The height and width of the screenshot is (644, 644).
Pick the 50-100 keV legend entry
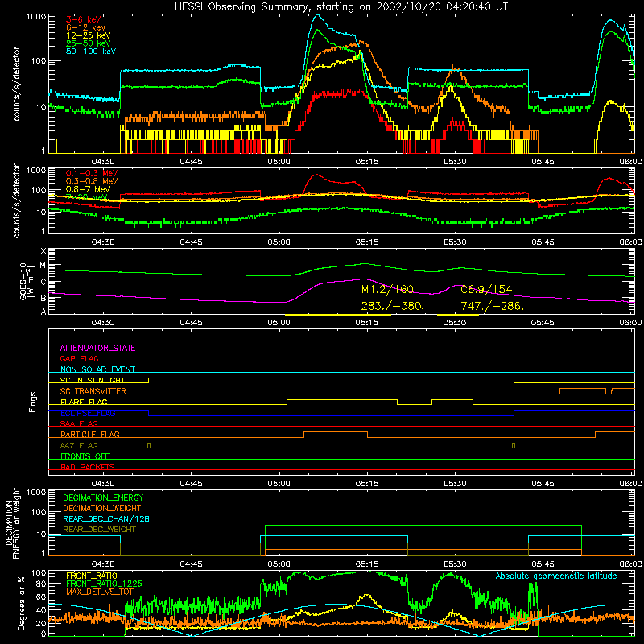coord(90,52)
